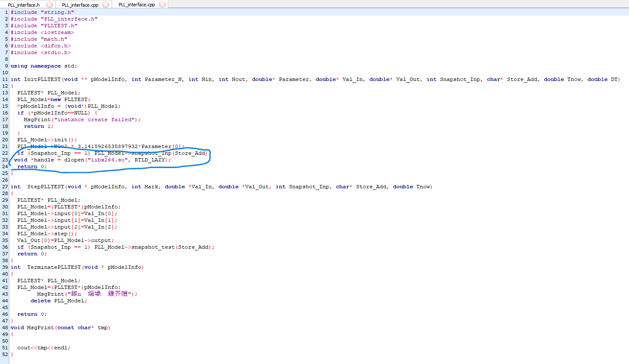
Task: Close the middle PLL_interface.cpp tab
Action: [106, 5]
